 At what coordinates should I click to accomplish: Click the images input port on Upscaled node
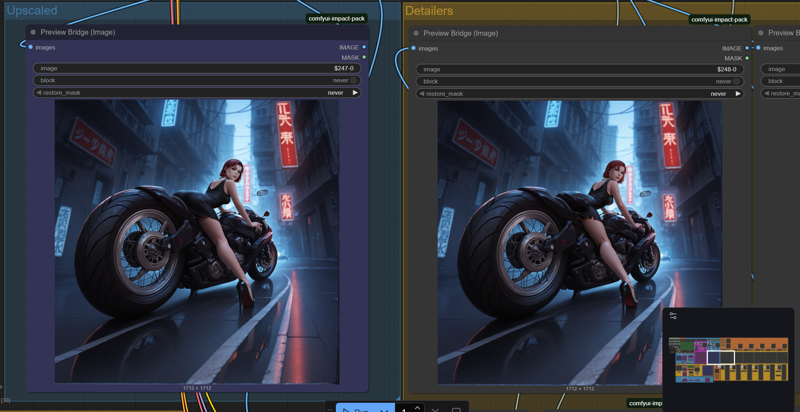(31, 47)
